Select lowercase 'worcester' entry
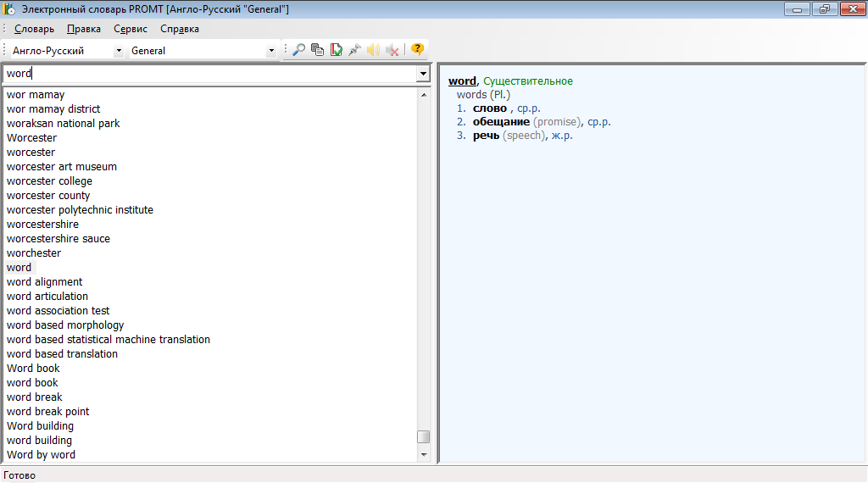This screenshot has height=483, width=868. [x=31, y=153]
